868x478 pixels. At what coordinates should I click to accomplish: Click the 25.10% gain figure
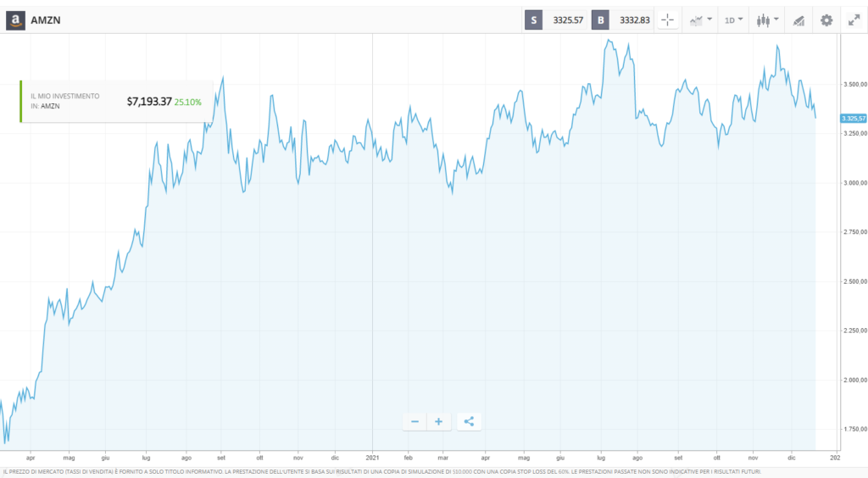coord(187,102)
